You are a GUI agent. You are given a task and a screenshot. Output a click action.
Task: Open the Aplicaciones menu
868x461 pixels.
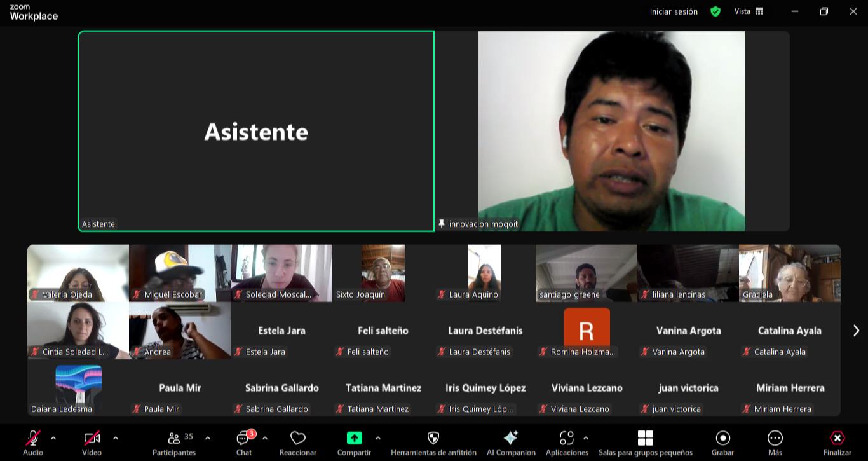click(x=566, y=443)
